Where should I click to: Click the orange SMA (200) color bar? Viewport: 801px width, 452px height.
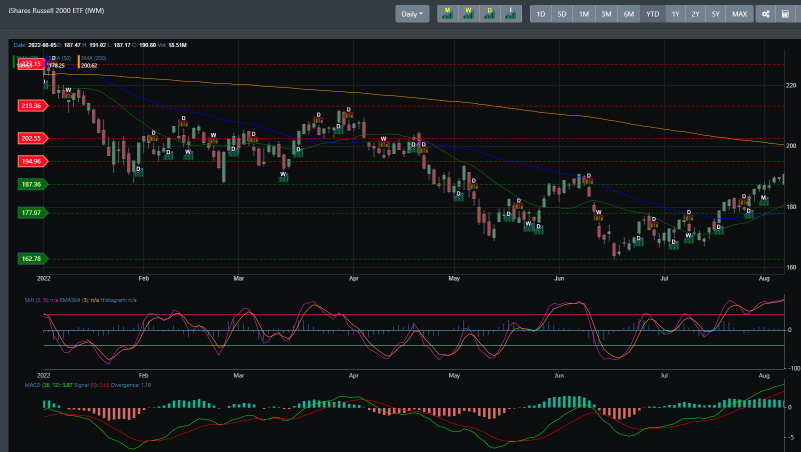[79, 62]
